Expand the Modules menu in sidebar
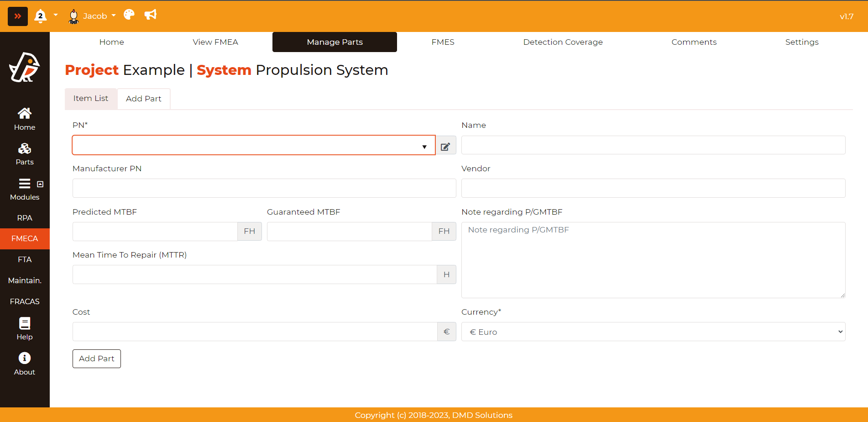This screenshot has width=868, height=422. pos(25,189)
